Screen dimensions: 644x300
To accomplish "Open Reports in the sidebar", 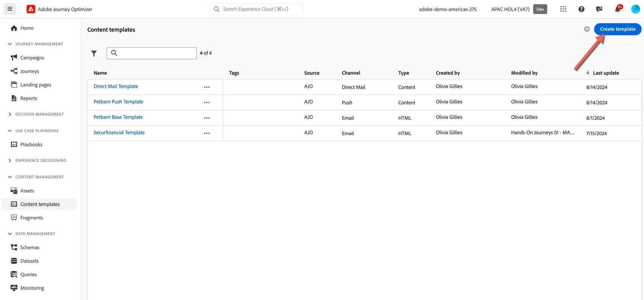I will [29, 98].
